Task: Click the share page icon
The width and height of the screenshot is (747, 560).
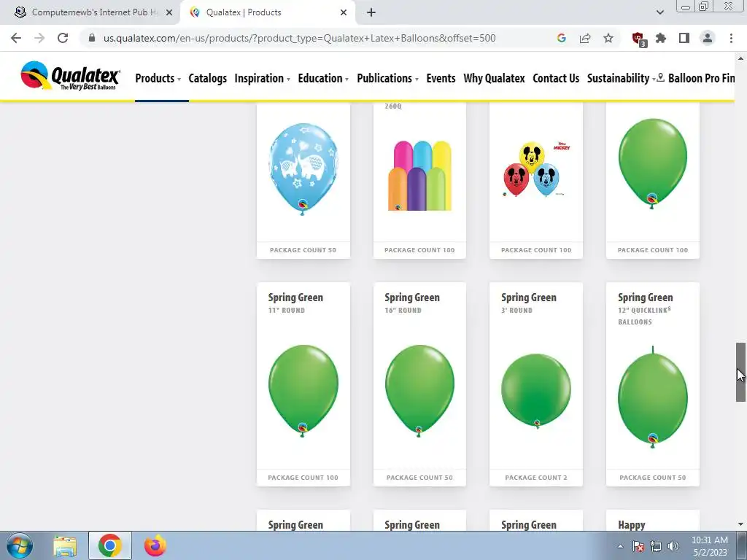Action: coord(585,38)
